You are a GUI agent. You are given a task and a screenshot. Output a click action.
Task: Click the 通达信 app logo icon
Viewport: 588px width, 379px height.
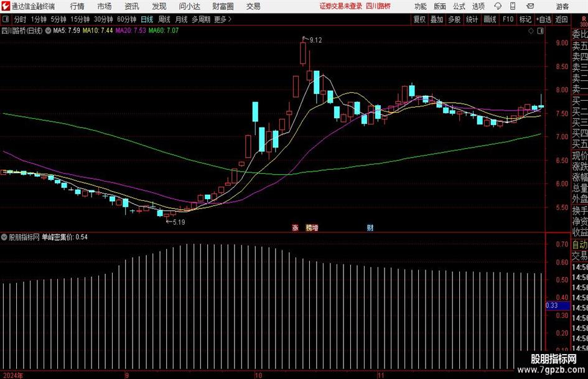(x=6, y=6)
